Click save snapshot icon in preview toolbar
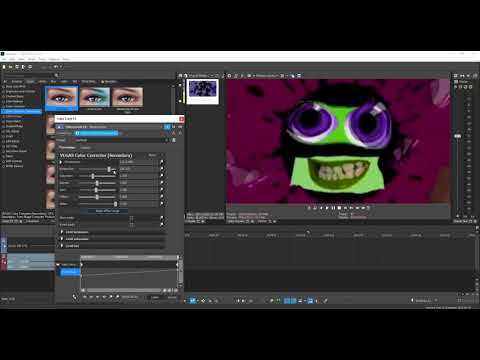Viewport: 480px width, 360px height. 299,76
